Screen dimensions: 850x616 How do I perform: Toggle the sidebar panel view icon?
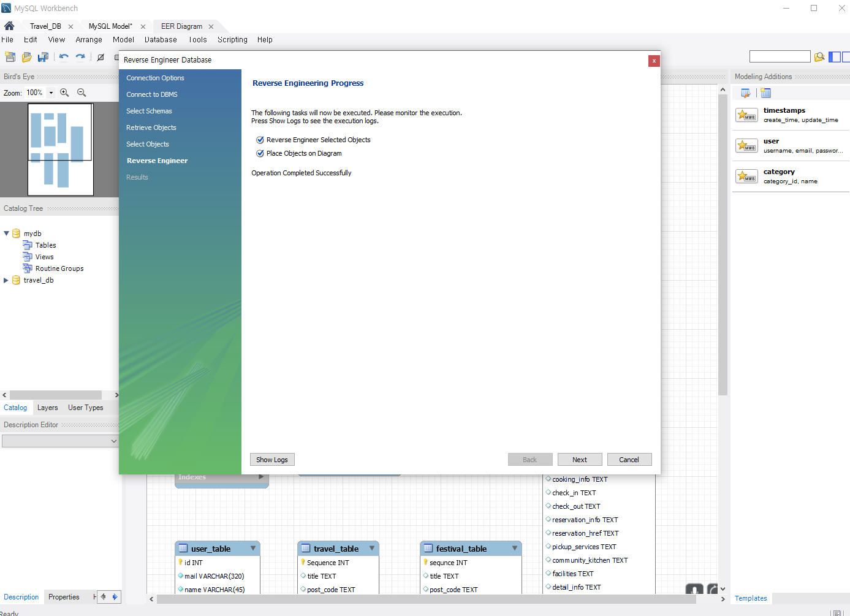(x=835, y=57)
